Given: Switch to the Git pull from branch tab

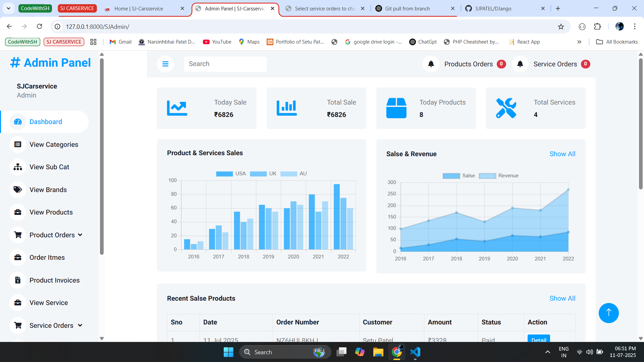Looking at the screenshot, I should point(407,8).
